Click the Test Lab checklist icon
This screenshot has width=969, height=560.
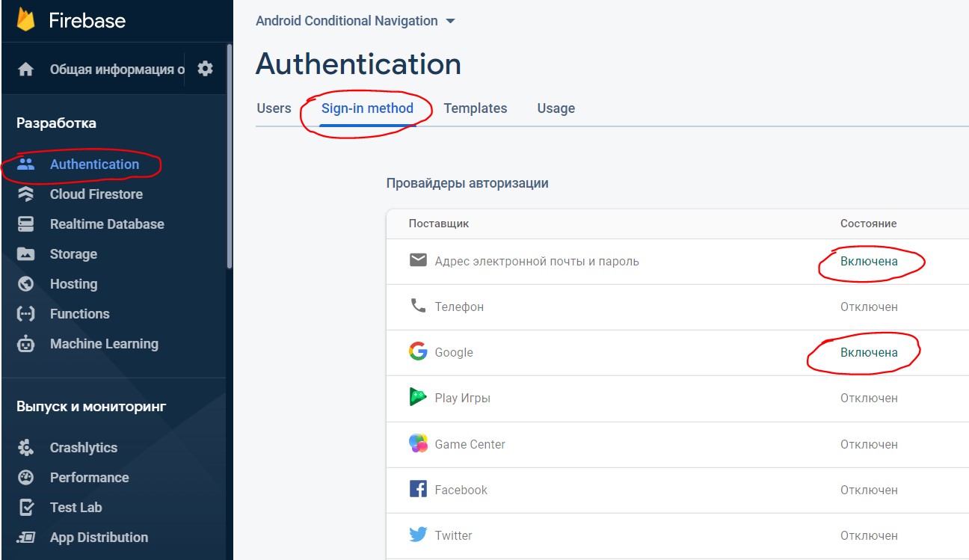(26, 507)
